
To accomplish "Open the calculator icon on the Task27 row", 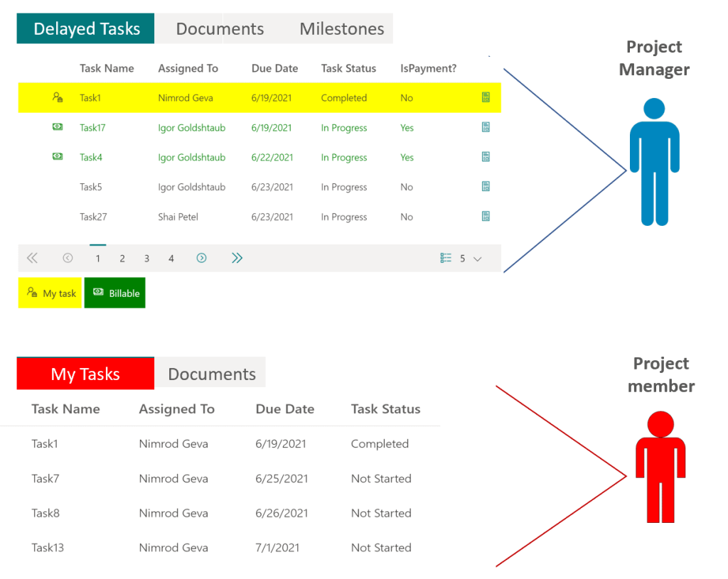I will pos(486,217).
